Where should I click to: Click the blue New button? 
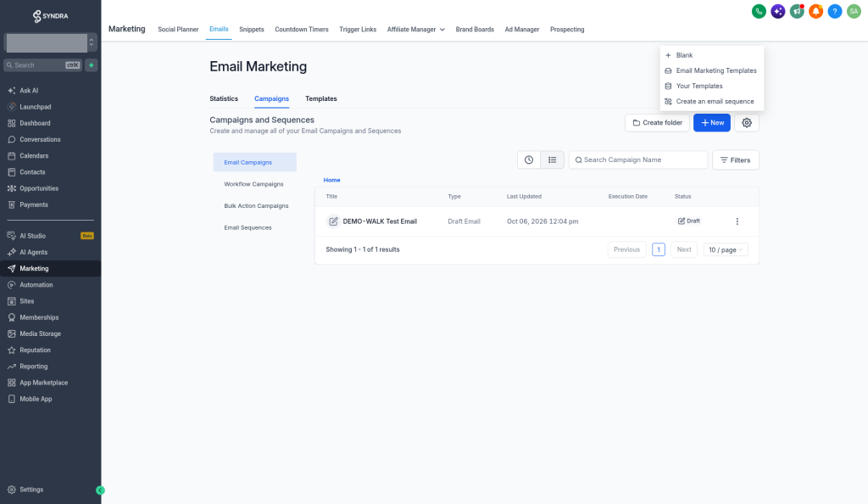tap(712, 123)
